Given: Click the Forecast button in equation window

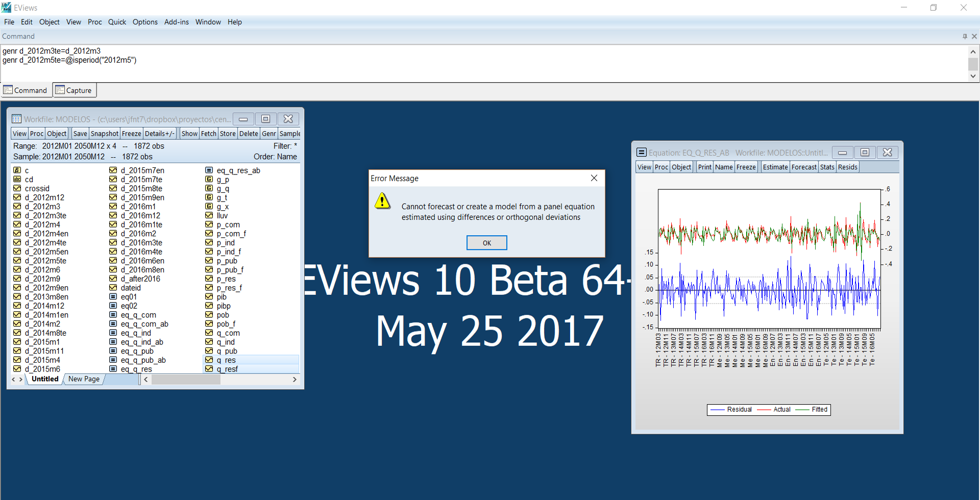Looking at the screenshot, I should [x=803, y=167].
